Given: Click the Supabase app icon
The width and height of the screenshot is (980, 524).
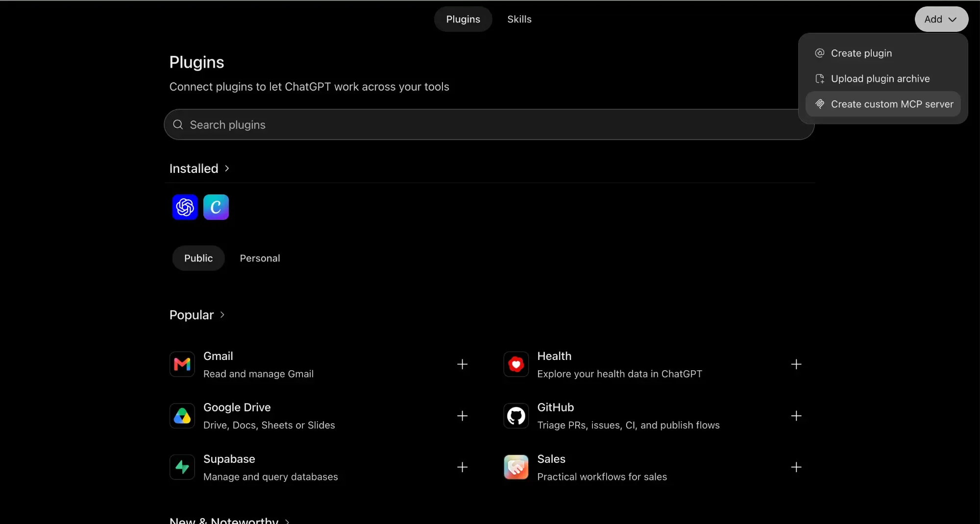Looking at the screenshot, I should (x=182, y=467).
